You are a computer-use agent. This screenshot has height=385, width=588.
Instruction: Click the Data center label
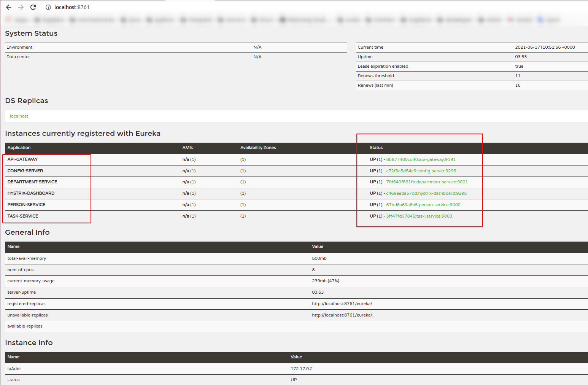(x=18, y=57)
